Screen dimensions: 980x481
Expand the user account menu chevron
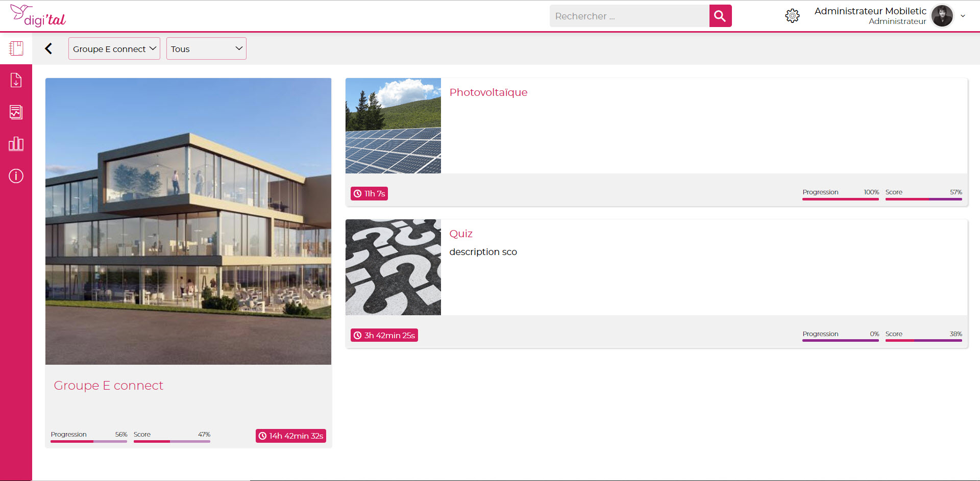[963, 16]
